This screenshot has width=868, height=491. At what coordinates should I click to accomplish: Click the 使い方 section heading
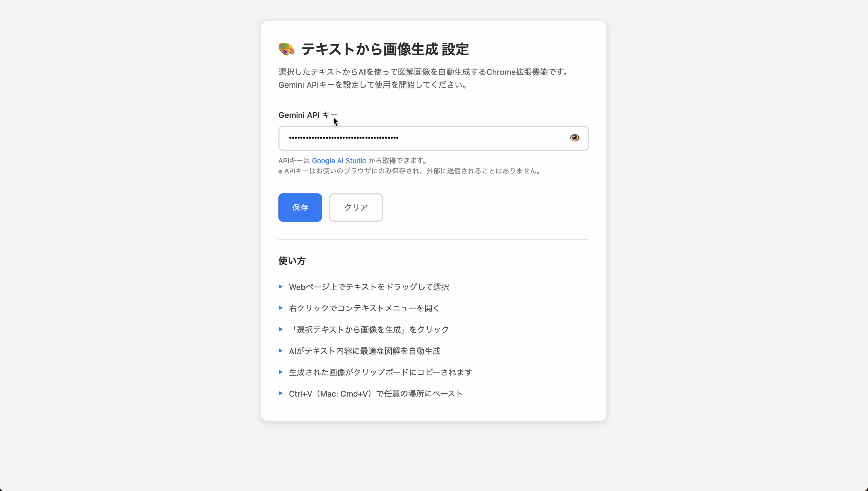[x=292, y=261]
